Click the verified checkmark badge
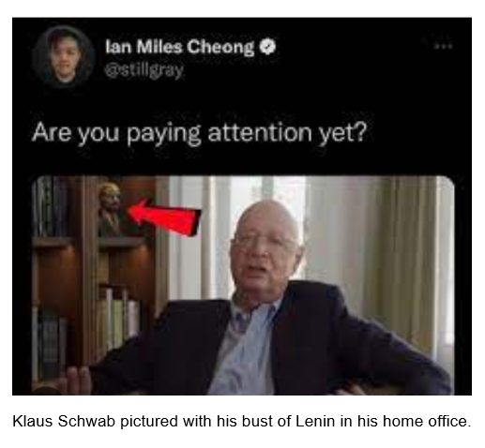The width and height of the screenshot is (485, 448). pyautogui.click(x=267, y=46)
